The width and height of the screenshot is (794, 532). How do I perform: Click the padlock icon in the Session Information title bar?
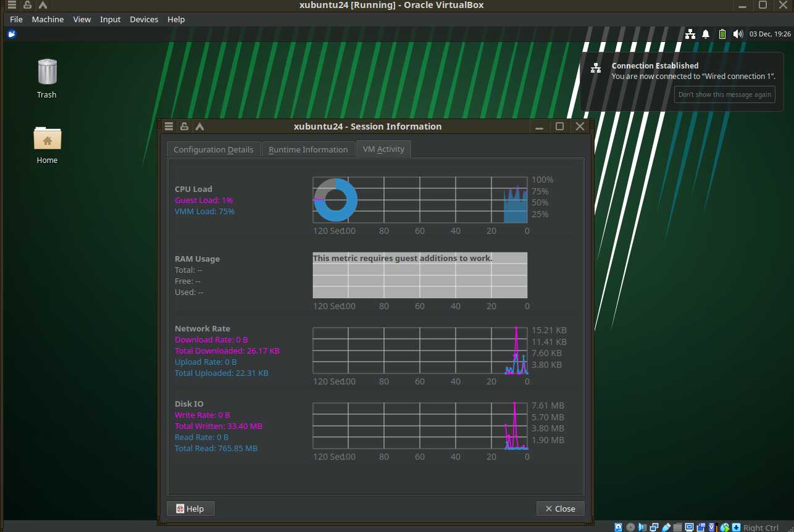184,127
